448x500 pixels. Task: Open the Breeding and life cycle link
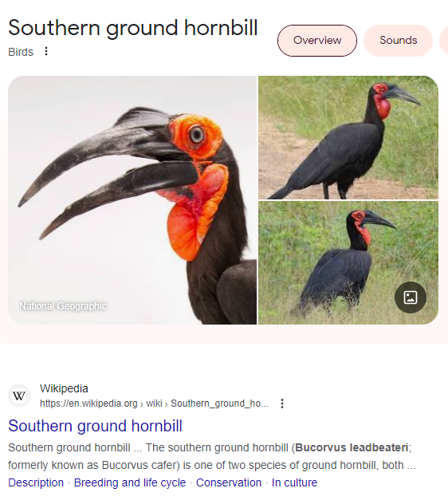pyautogui.click(x=130, y=482)
